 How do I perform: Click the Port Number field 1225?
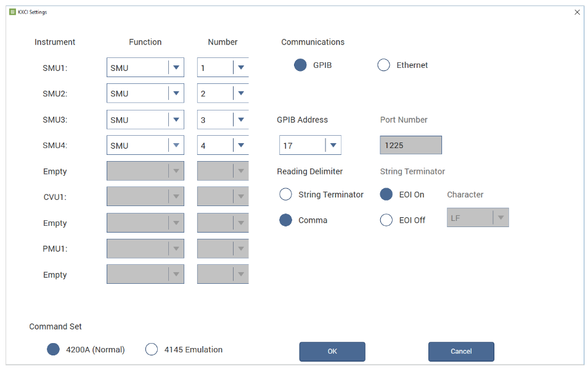(410, 146)
